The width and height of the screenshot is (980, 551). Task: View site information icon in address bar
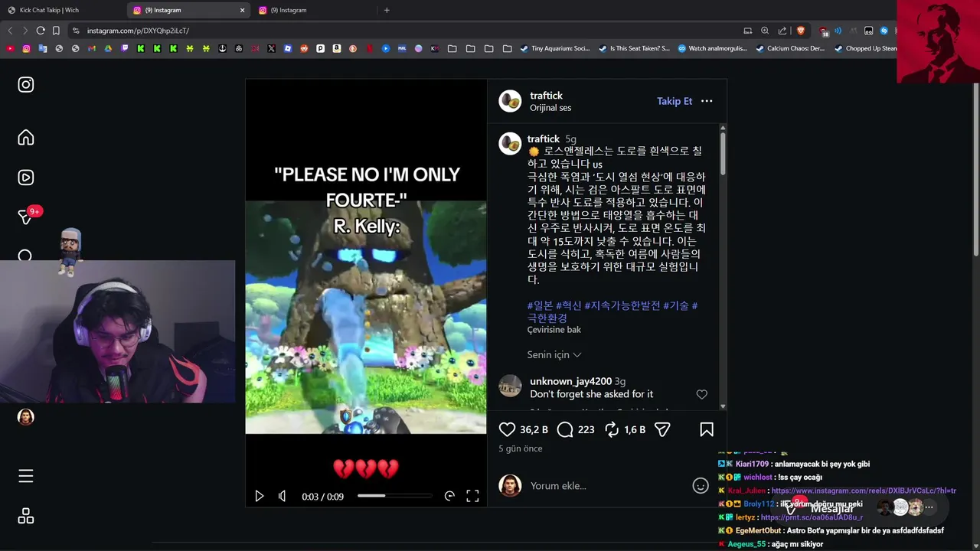75,31
